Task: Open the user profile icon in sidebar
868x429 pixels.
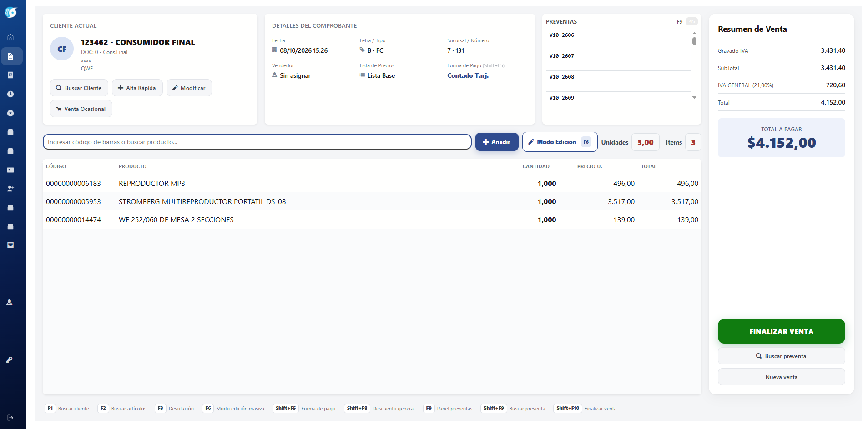Action: click(10, 303)
